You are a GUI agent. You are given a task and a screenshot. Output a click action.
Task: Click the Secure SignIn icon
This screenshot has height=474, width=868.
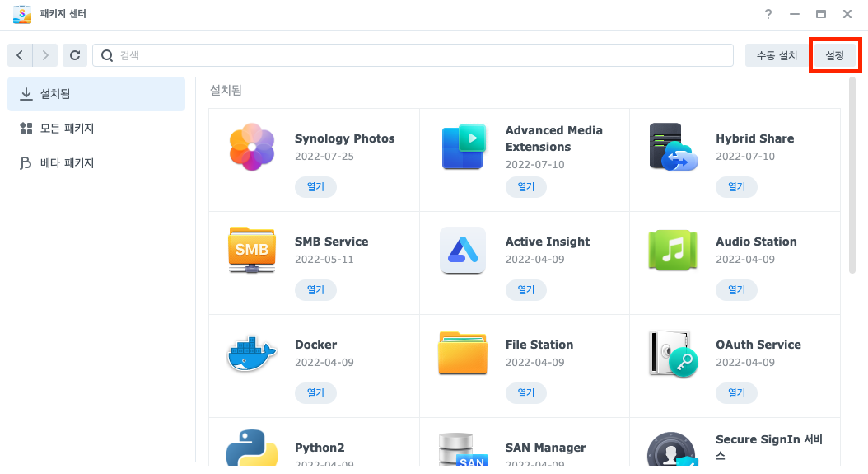(671, 449)
